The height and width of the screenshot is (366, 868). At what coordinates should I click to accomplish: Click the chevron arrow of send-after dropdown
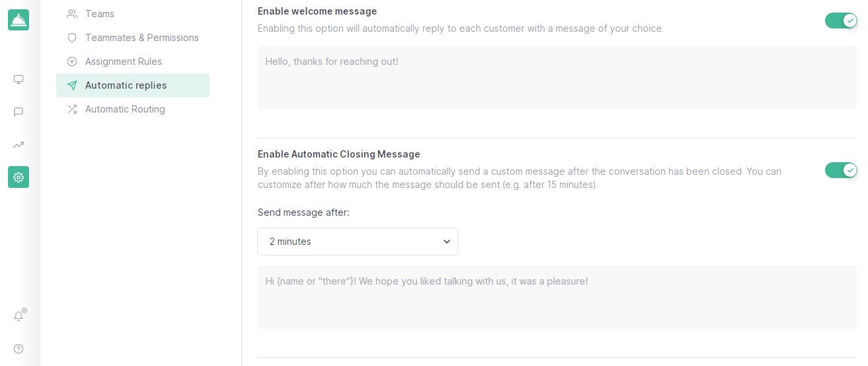tap(447, 242)
